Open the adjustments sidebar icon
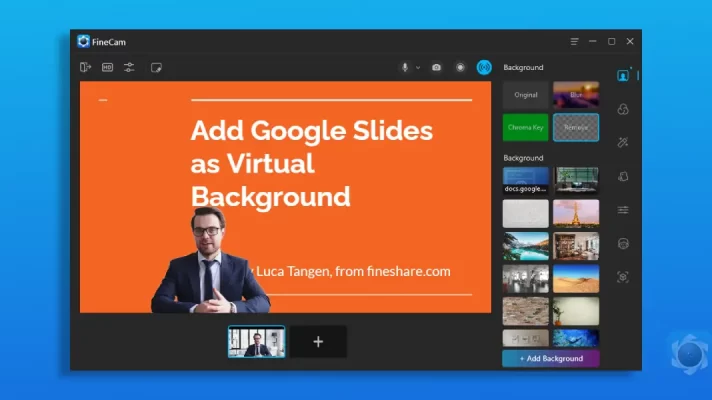The width and height of the screenshot is (712, 400). tap(623, 210)
